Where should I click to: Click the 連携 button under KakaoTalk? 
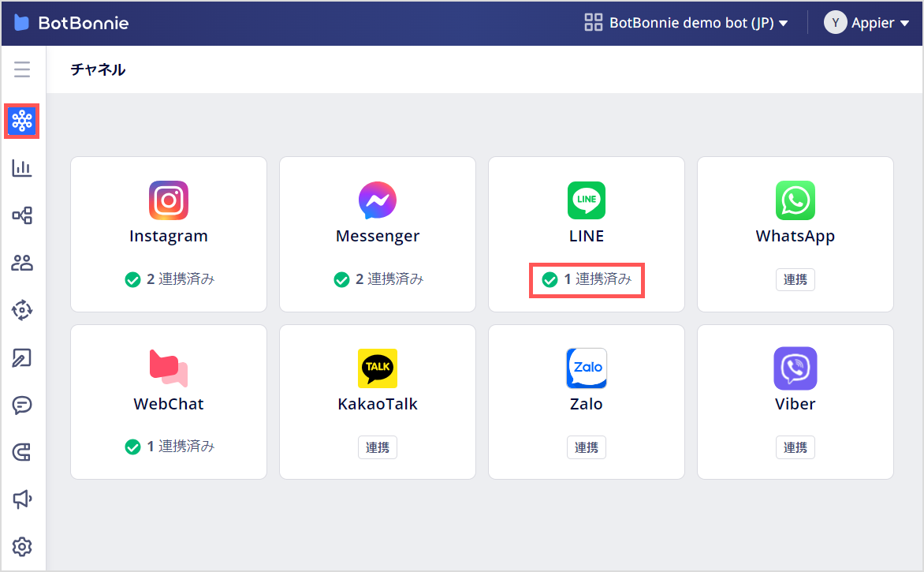tap(377, 447)
